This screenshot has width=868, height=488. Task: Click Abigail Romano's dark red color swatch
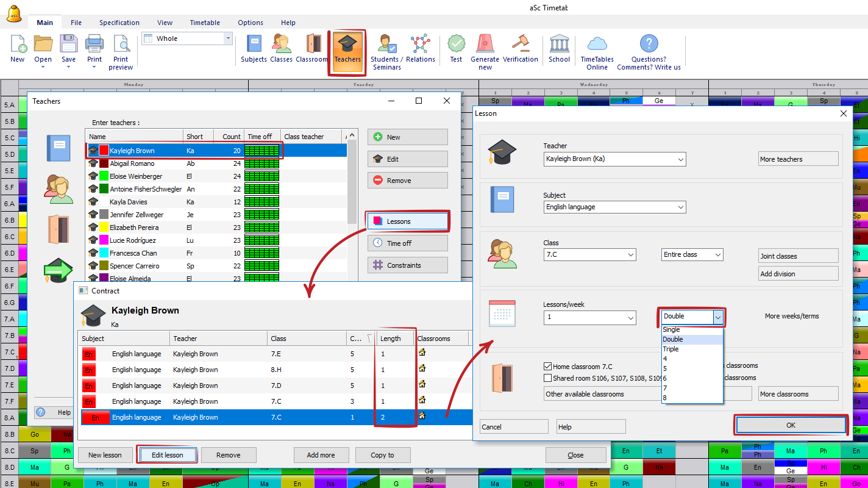(x=104, y=163)
